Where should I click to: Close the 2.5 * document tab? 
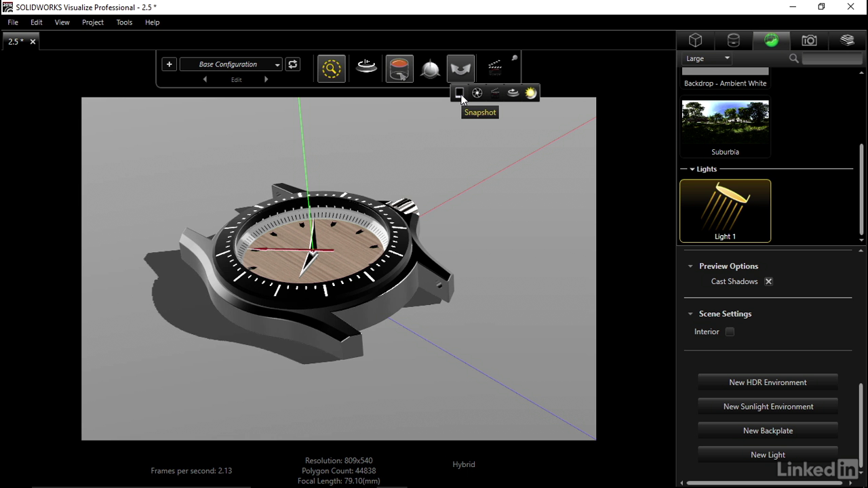33,41
